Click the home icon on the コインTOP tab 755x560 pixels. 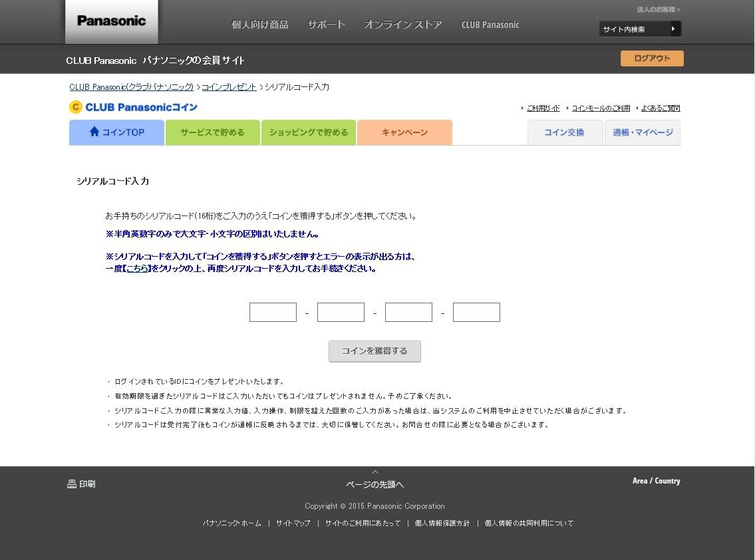94,132
